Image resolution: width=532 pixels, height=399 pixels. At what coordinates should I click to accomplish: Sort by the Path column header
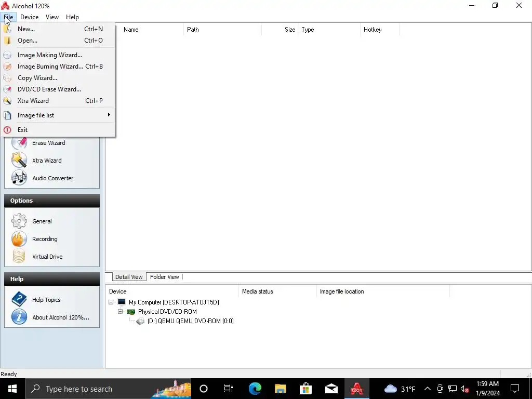point(222,30)
